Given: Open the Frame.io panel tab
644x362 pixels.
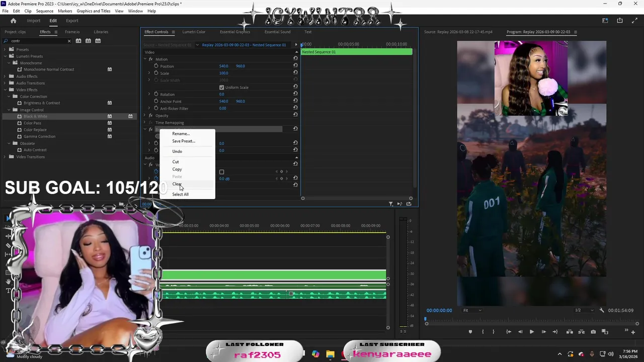Looking at the screenshot, I should point(72,32).
